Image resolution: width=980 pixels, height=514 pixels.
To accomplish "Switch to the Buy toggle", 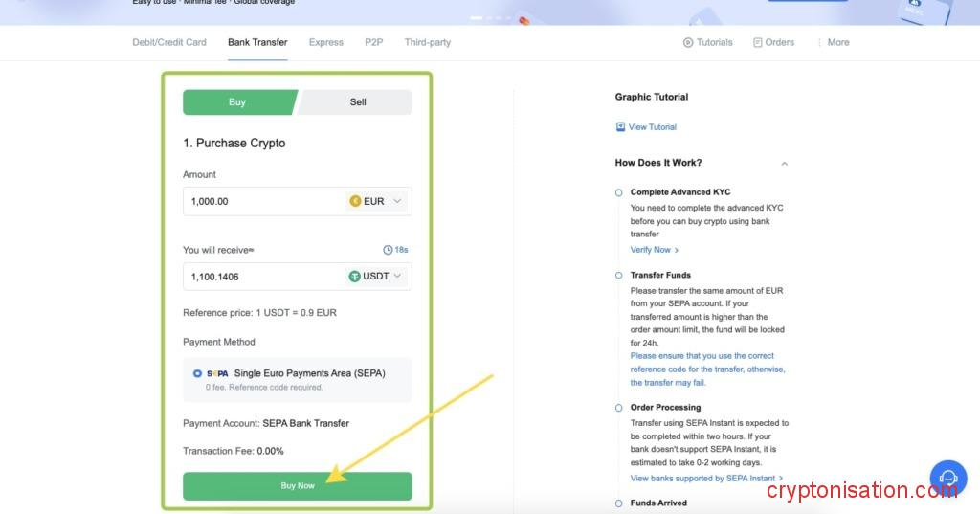I will (x=237, y=102).
